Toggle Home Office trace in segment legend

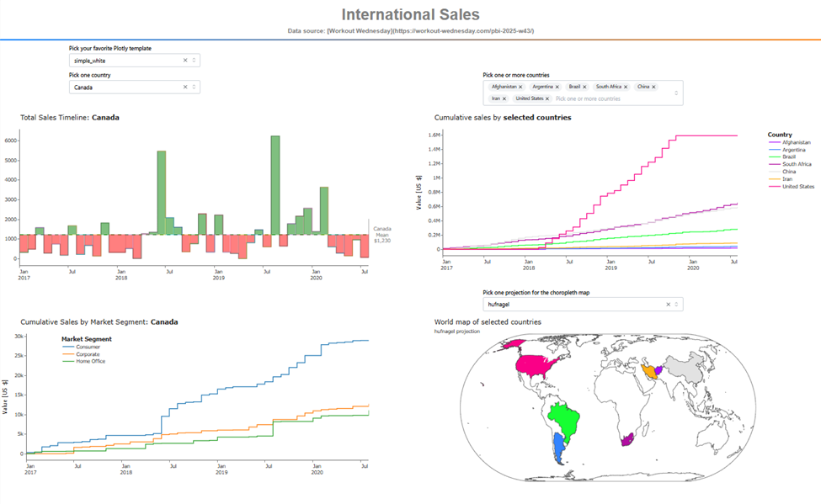point(83,361)
